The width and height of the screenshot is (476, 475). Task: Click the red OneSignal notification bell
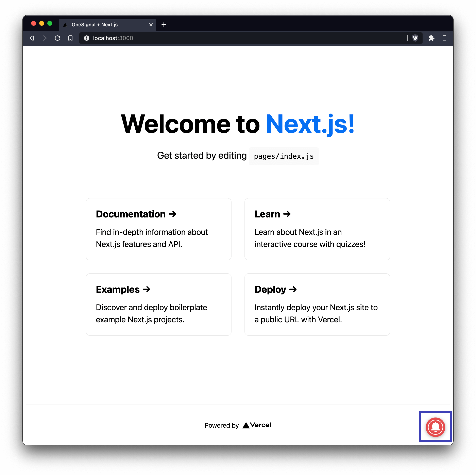click(x=435, y=427)
